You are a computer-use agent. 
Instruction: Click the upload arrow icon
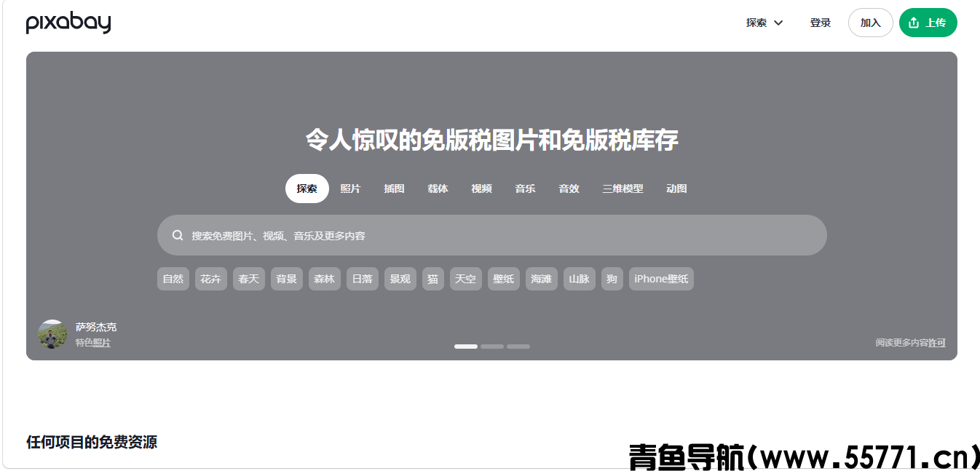click(914, 23)
